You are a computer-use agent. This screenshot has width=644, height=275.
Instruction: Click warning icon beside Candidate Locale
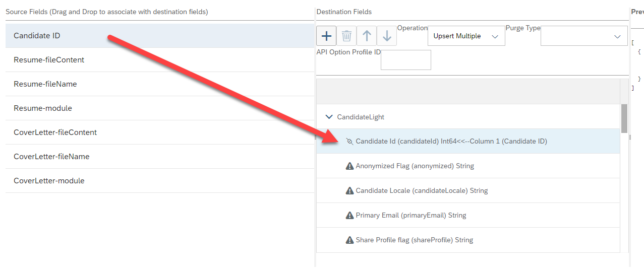coord(349,190)
